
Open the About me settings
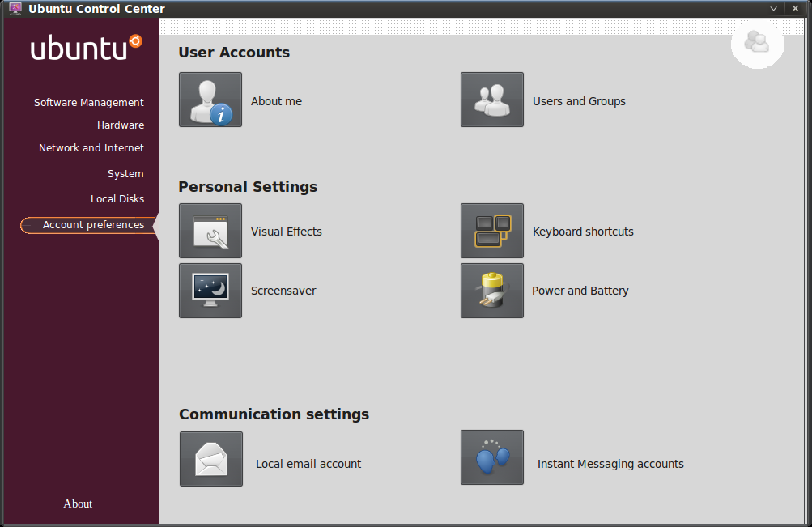pyautogui.click(x=210, y=100)
